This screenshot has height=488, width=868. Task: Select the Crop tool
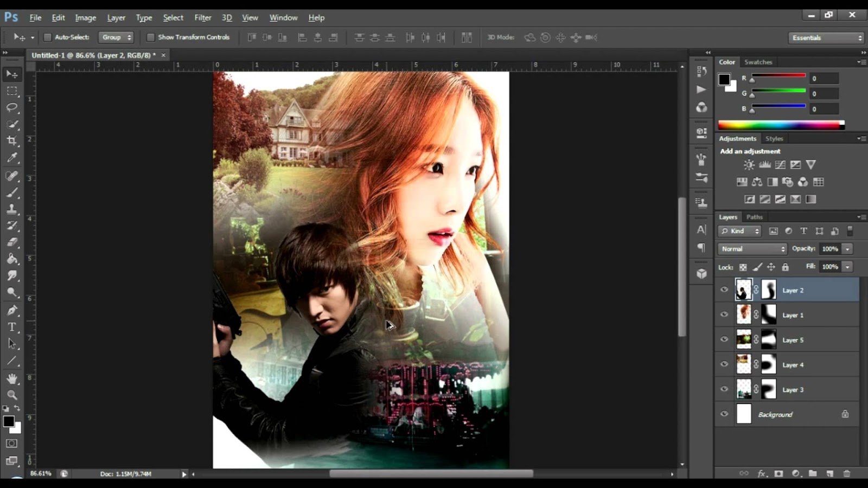[12, 141]
